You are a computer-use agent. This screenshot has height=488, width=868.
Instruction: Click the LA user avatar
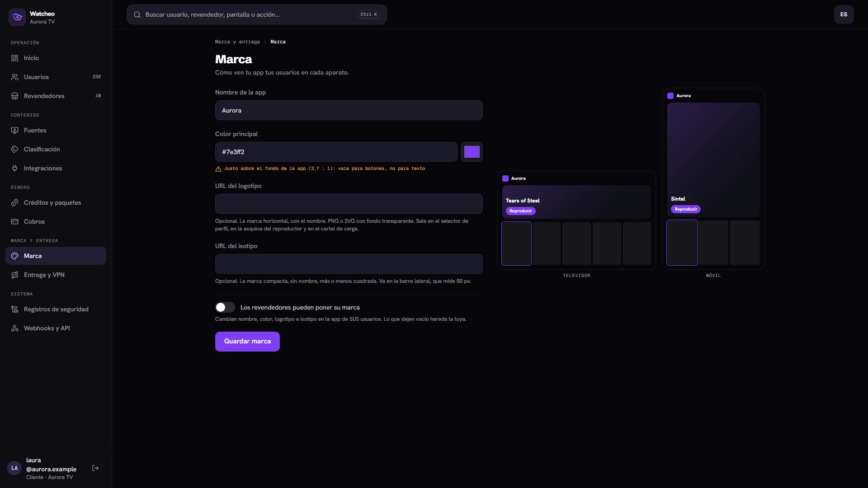pos(14,468)
